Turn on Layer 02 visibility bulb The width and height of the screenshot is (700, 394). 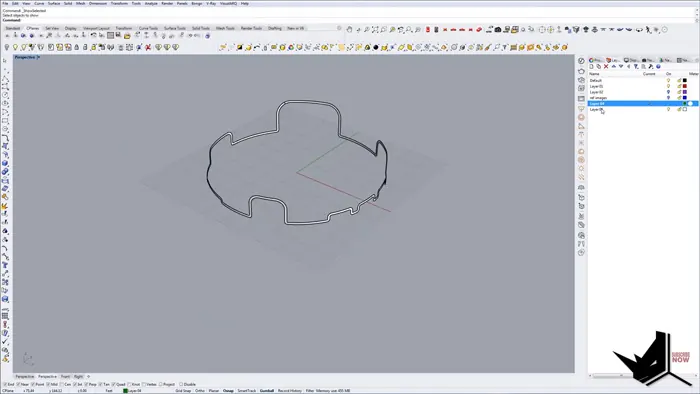click(668, 92)
